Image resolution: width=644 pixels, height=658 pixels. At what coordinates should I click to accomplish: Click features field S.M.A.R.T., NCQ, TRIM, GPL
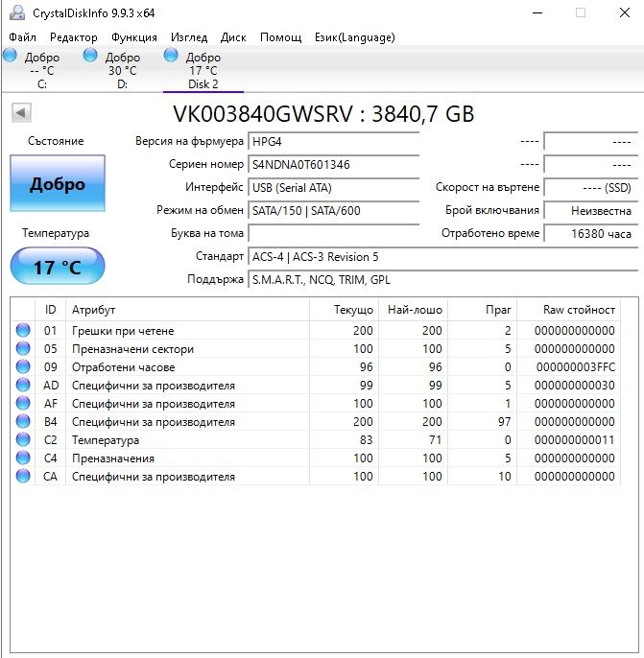tap(442, 280)
